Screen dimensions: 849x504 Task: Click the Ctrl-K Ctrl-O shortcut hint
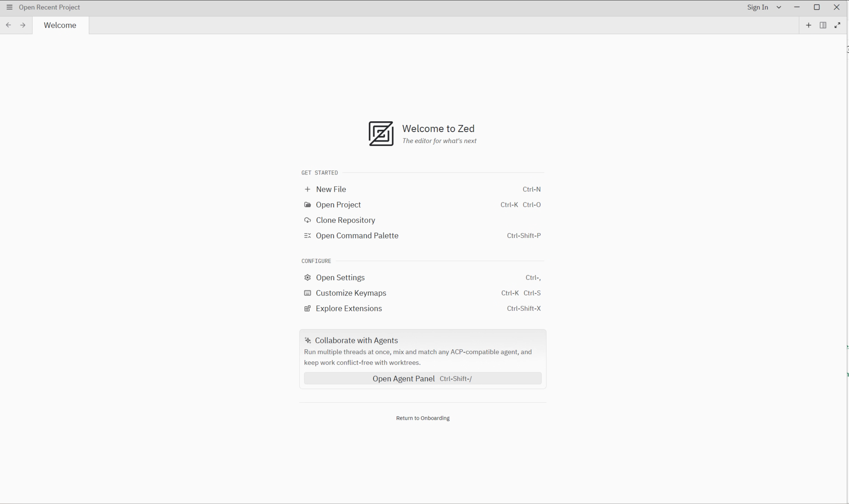[521, 205]
